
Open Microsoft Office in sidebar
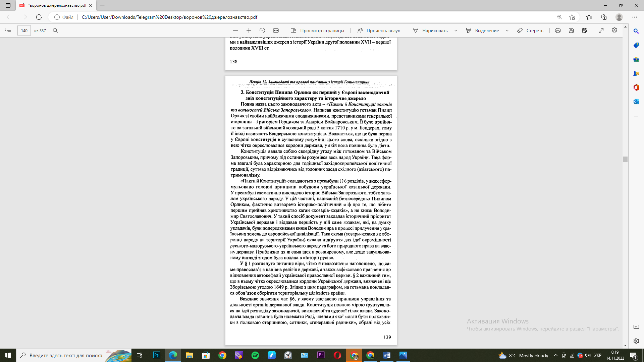point(636,87)
